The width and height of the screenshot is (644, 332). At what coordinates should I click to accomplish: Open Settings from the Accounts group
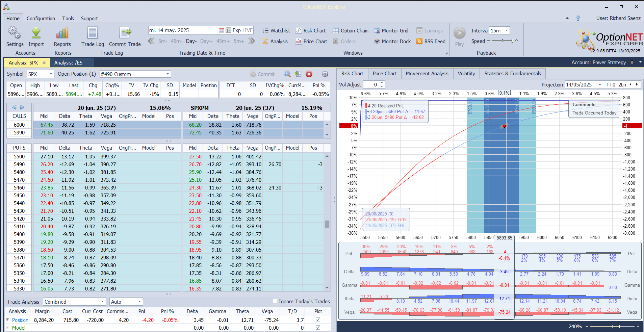pos(15,37)
